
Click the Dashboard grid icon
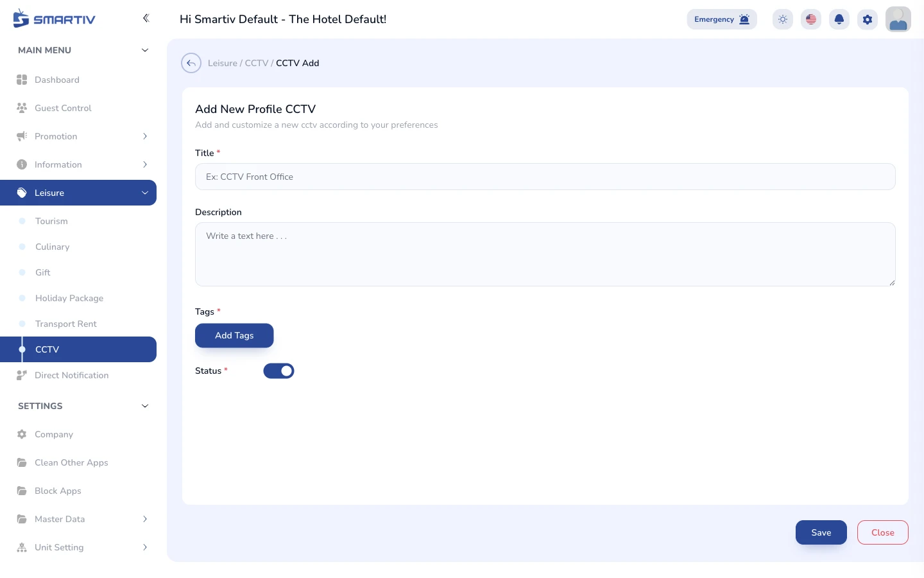tap(22, 80)
